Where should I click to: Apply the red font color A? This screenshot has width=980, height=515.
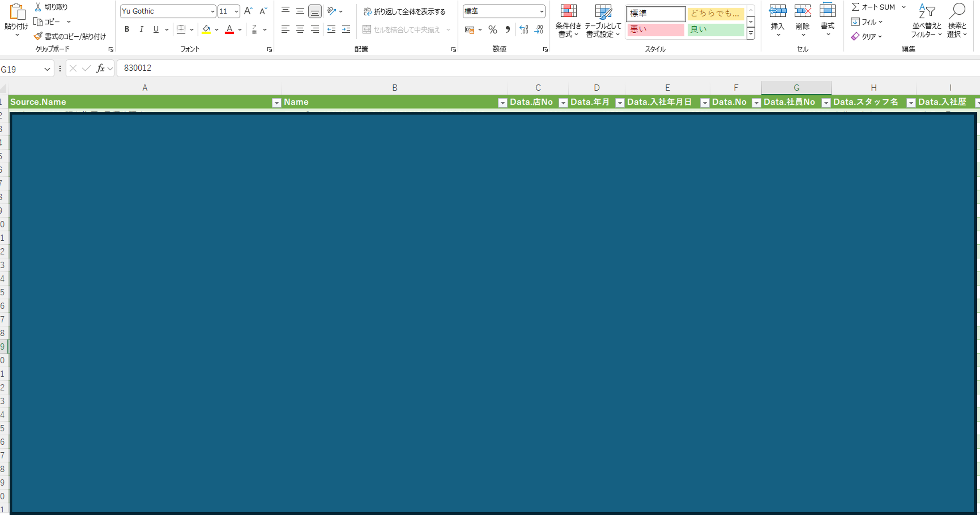[229, 29]
